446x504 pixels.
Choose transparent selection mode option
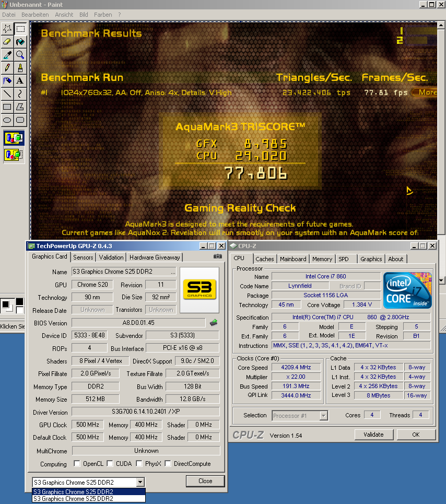point(14,155)
